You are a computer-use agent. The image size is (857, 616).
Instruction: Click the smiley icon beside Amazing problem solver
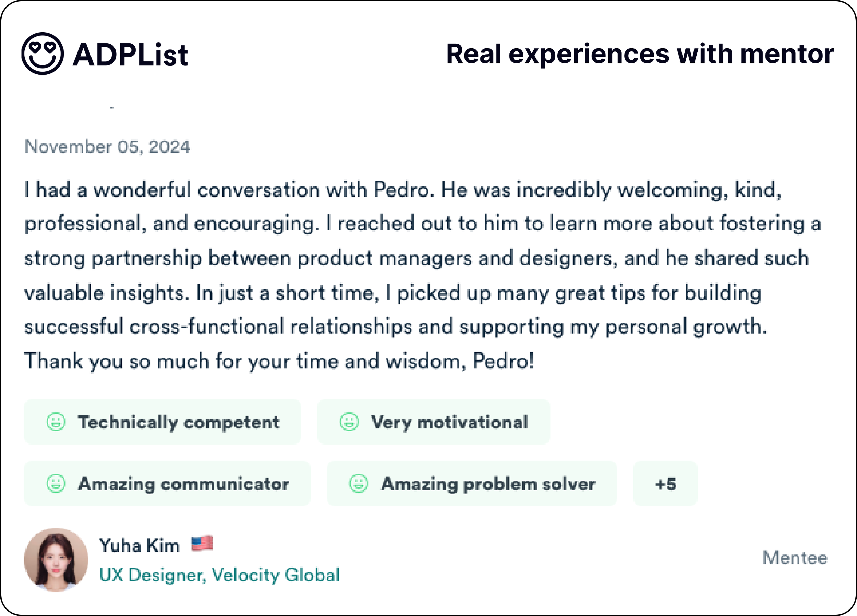click(x=359, y=483)
